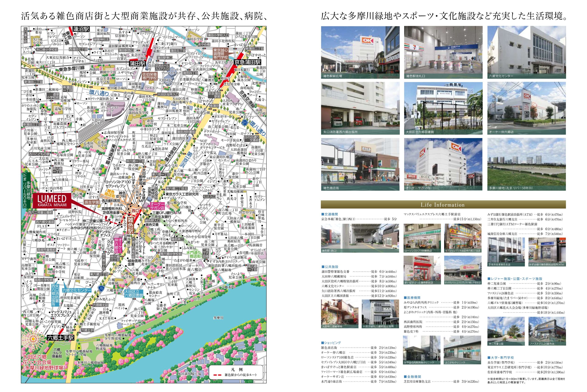Click the 医療機関 section heading
Image resolution: width=587 pixels, height=392 pixels.
tap(412, 298)
